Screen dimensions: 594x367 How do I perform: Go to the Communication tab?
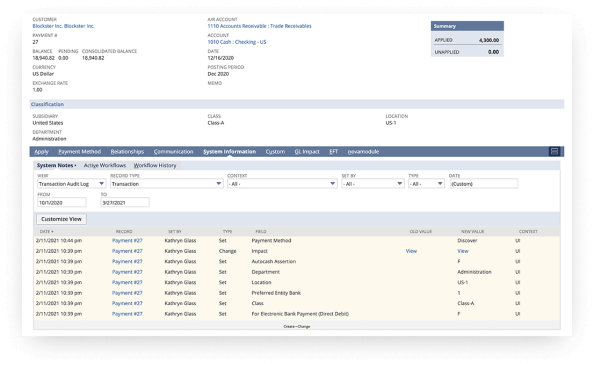[x=174, y=151]
